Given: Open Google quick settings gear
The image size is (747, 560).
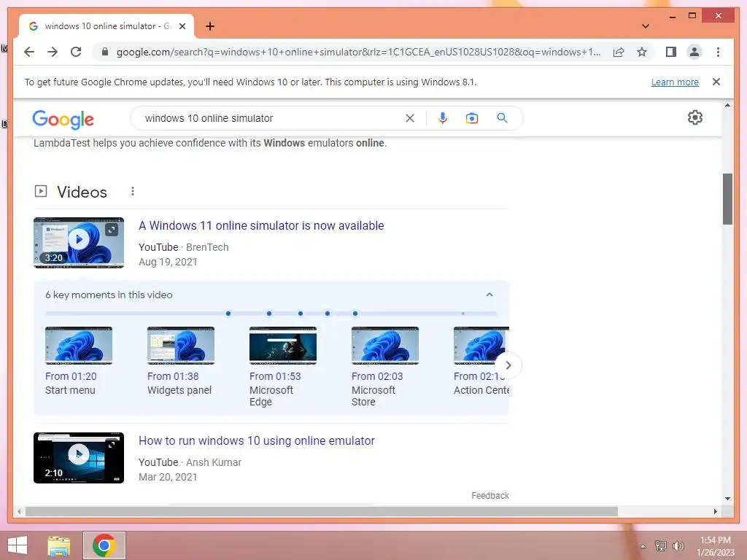Looking at the screenshot, I should tap(694, 117).
